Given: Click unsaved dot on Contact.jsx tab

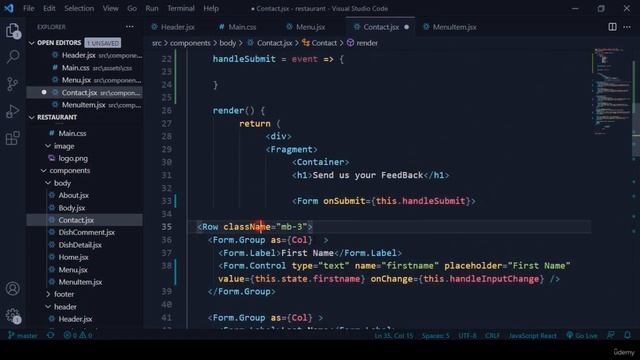Looking at the screenshot, I should point(407,27).
